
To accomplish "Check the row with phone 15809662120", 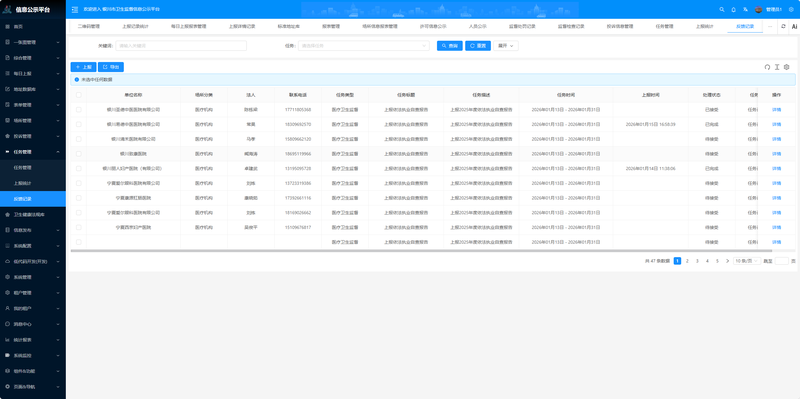I will click(x=79, y=139).
